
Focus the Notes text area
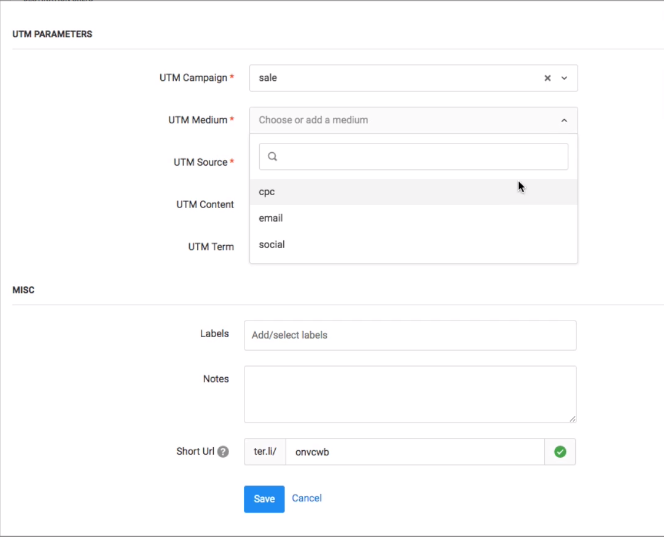point(410,393)
